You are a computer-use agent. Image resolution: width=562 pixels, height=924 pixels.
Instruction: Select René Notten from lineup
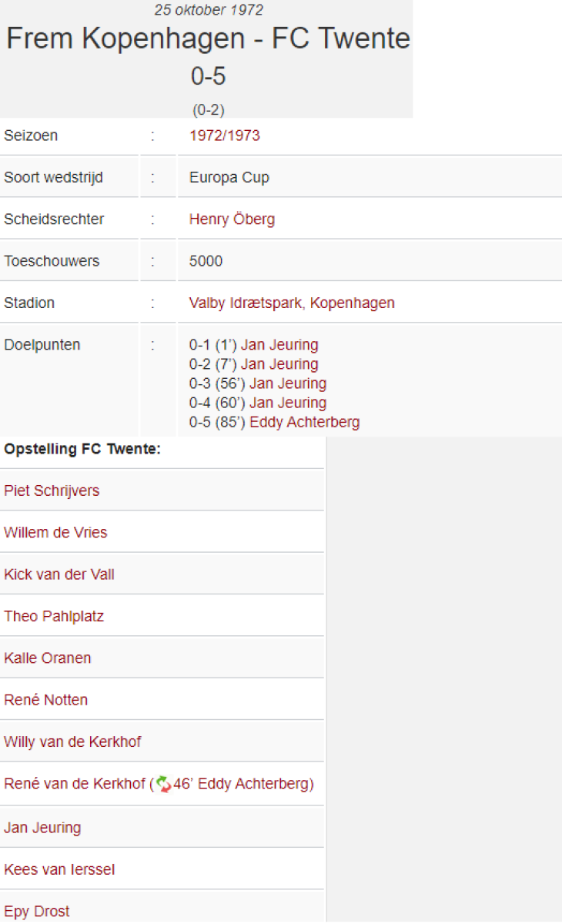[x=46, y=700]
